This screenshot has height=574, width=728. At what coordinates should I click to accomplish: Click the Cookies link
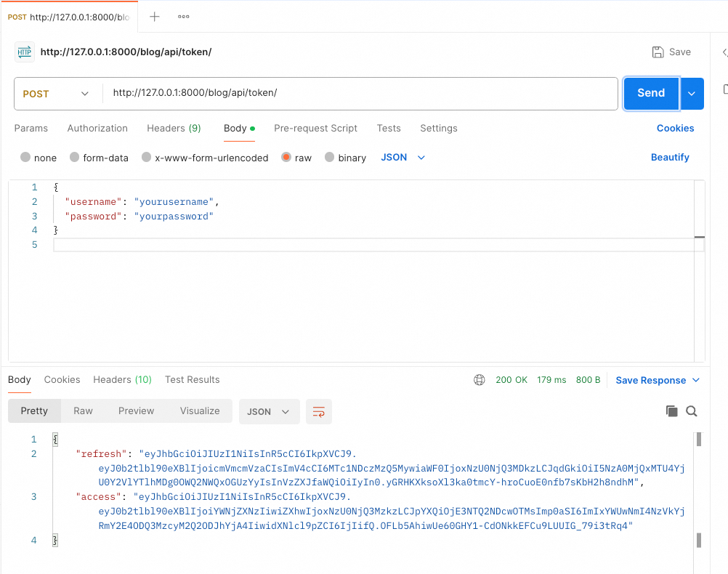(x=675, y=128)
